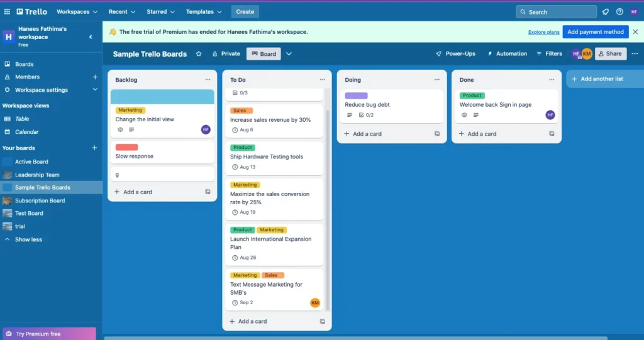Open the Done list actions menu
The width and height of the screenshot is (644, 340).
click(552, 80)
